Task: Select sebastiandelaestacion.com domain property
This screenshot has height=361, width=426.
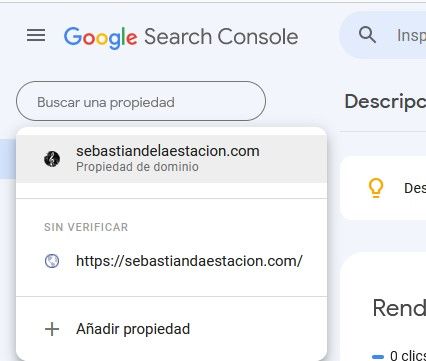Action: tap(172, 159)
